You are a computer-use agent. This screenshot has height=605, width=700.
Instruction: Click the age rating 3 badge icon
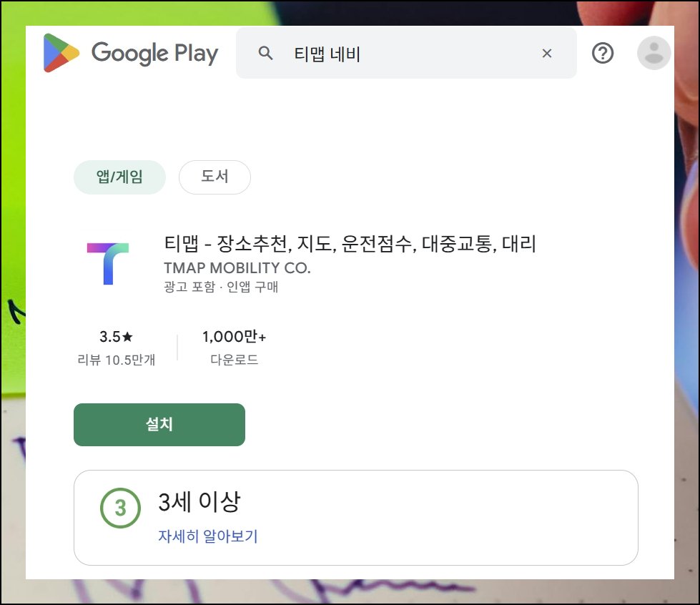coord(121,508)
